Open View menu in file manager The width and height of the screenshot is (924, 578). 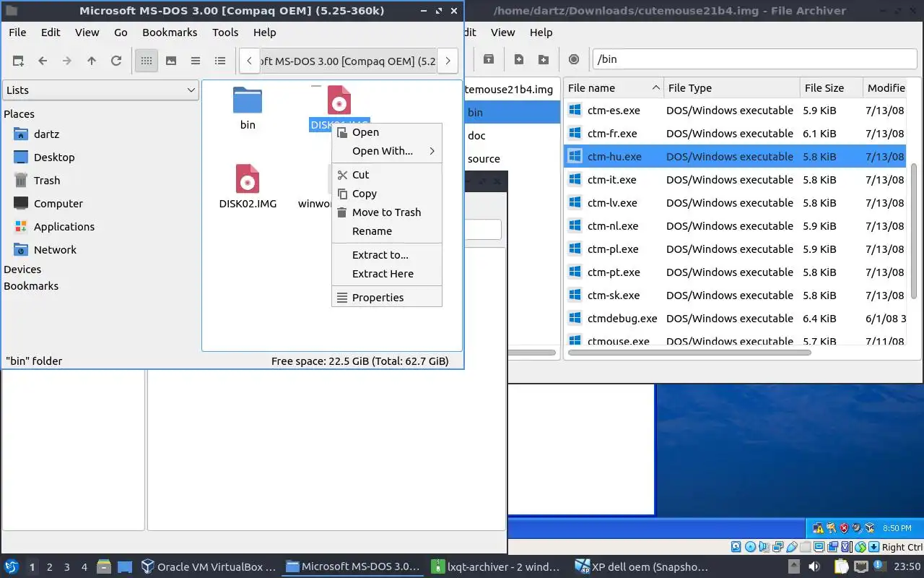click(87, 32)
